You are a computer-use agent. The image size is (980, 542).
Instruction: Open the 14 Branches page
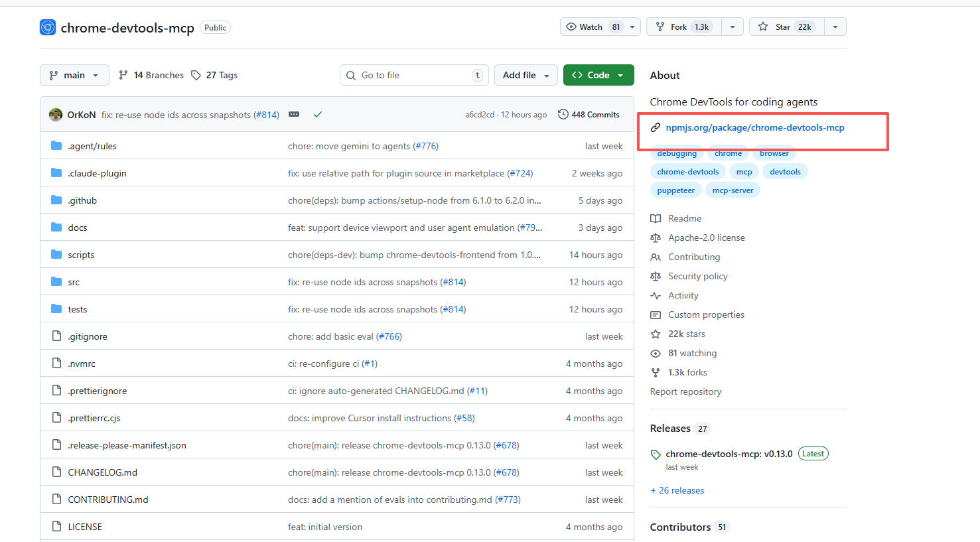pos(151,75)
